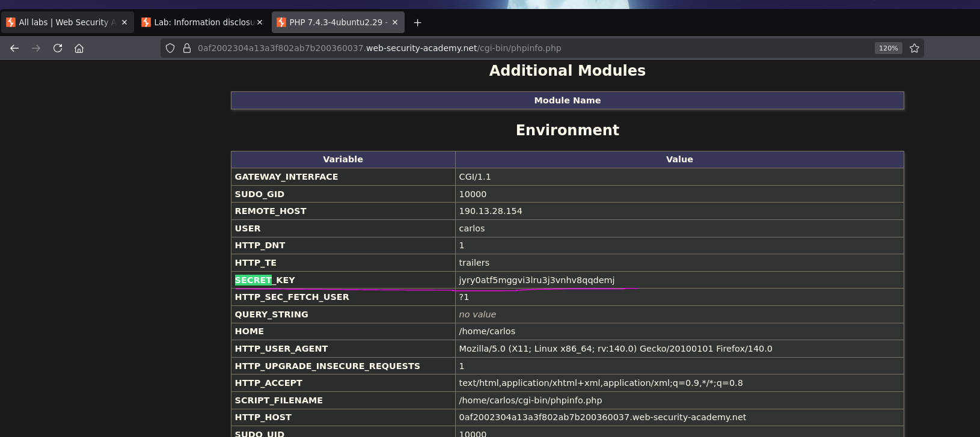Click the web-security-academy.net host value

tap(602, 417)
